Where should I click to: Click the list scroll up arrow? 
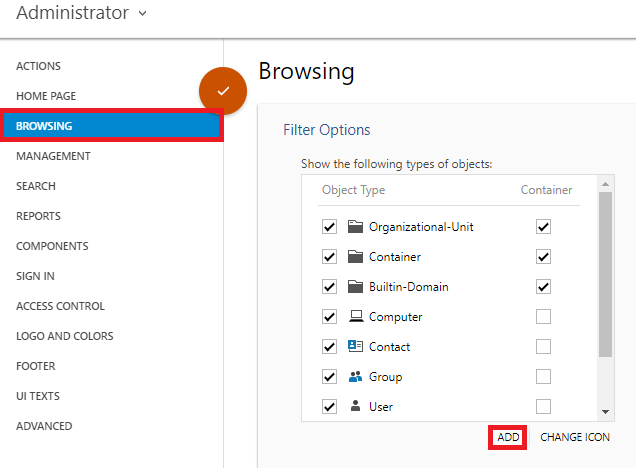(606, 184)
